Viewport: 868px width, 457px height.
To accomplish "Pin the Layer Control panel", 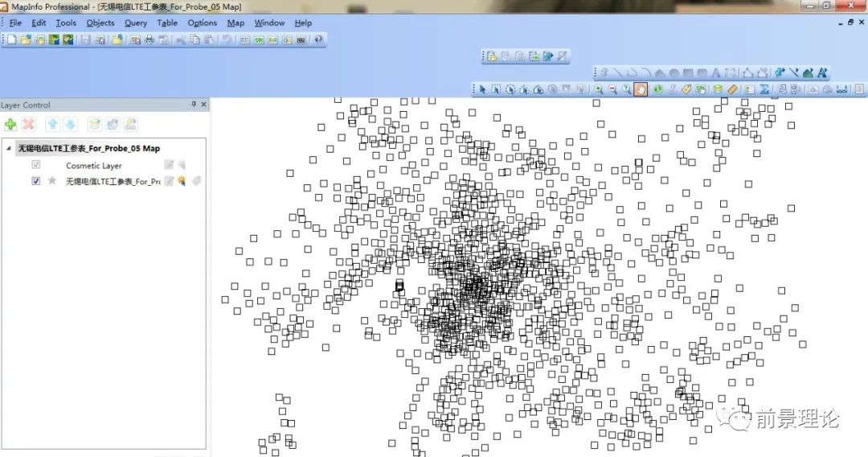I will pos(194,104).
